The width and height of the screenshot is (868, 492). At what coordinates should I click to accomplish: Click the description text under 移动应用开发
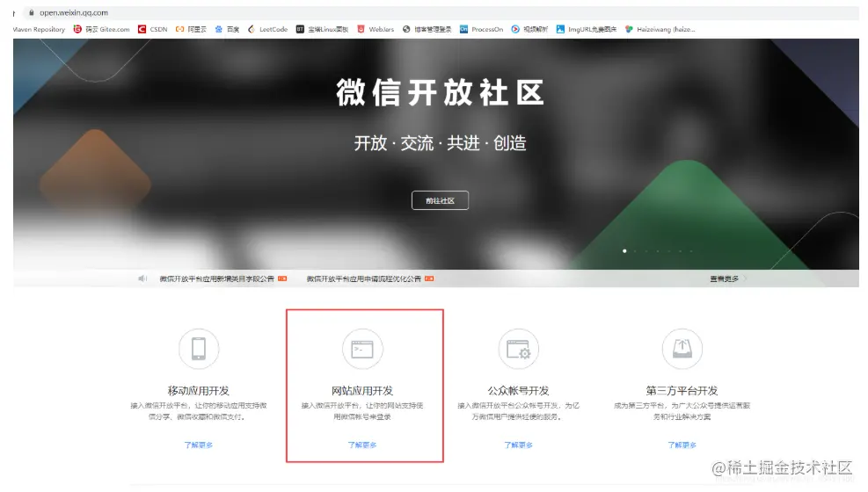click(198, 411)
